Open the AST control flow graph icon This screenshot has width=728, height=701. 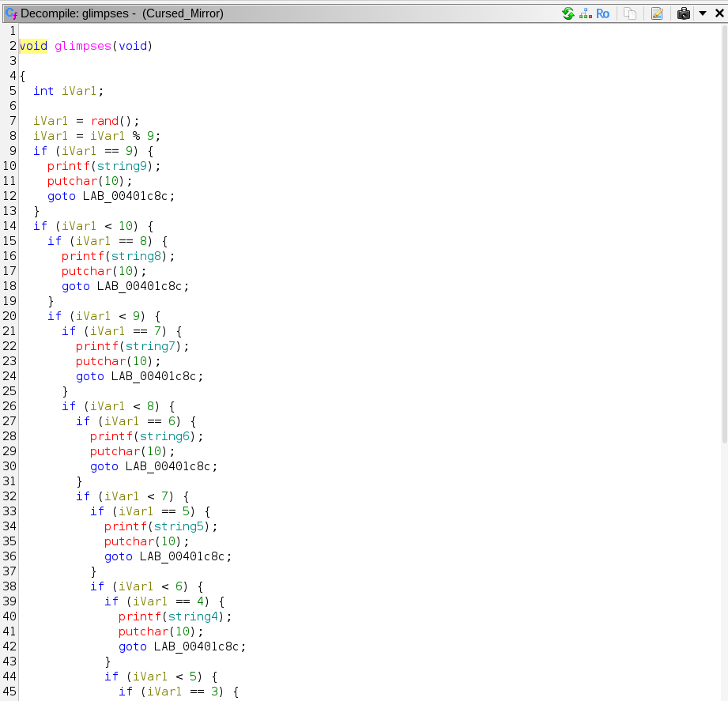point(585,13)
